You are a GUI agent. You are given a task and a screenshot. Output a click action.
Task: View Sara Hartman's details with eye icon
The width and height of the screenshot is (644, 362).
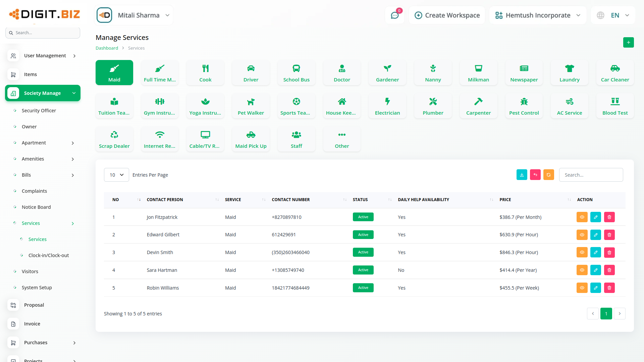pyautogui.click(x=582, y=270)
